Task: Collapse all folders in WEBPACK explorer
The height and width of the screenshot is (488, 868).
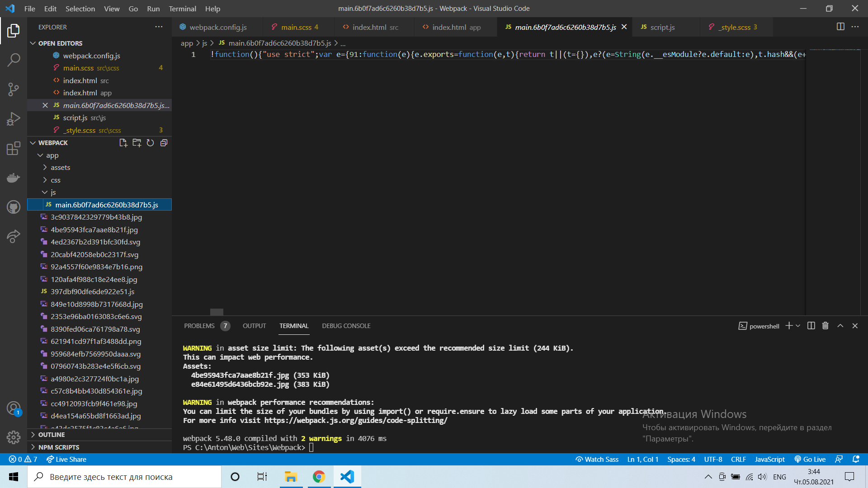Action: pyautogui.click(x=164, y=143)
